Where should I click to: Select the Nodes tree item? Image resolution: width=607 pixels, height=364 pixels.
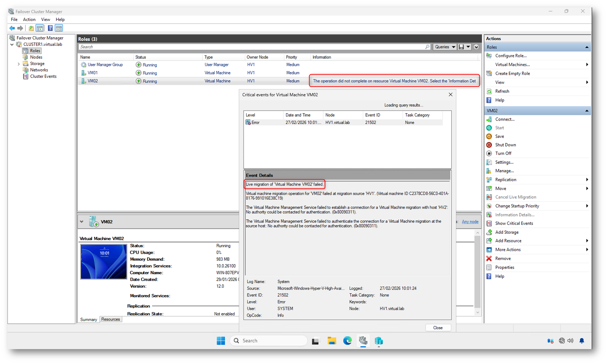[x=36, y=57]
